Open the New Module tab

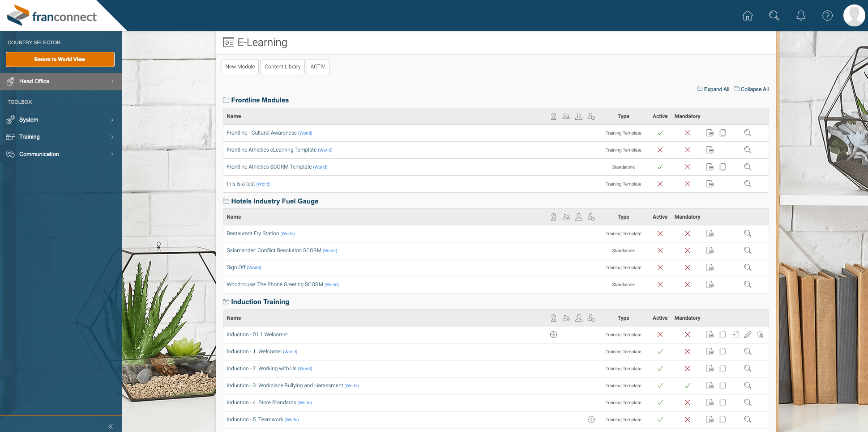pos(240,67)
